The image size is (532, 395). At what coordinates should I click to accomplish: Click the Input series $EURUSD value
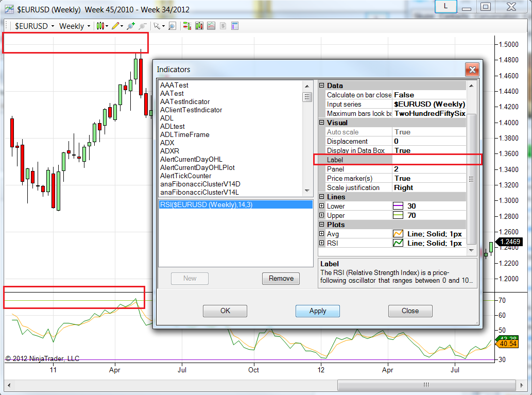429,104
